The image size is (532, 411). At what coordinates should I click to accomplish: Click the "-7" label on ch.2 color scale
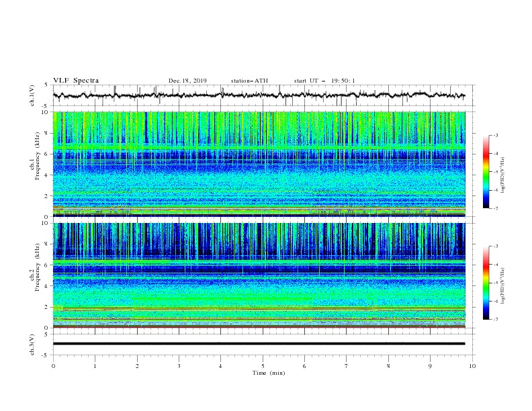(x=495, y=320)
